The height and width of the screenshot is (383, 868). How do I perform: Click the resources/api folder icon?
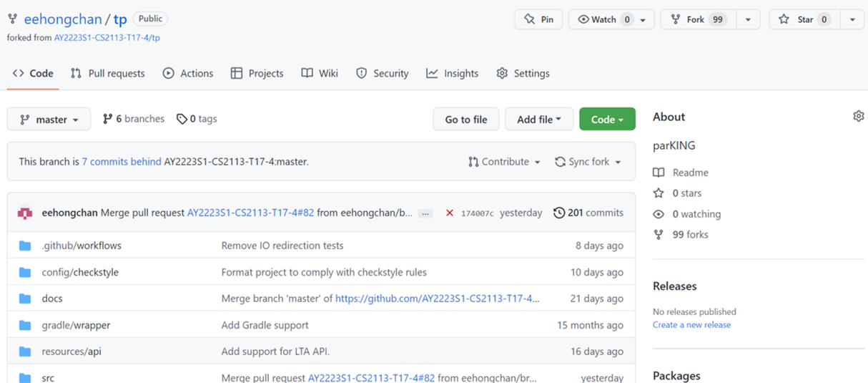click(25, 352)
